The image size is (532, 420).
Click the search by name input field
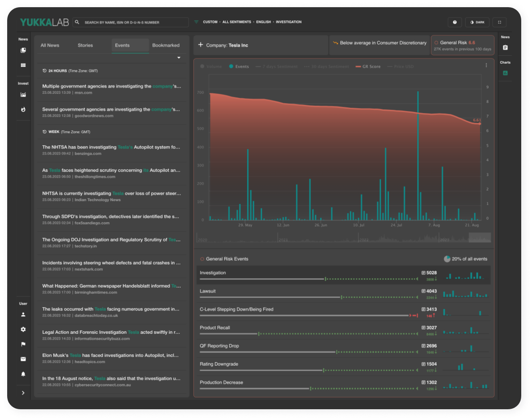click(x=131, y=22)
